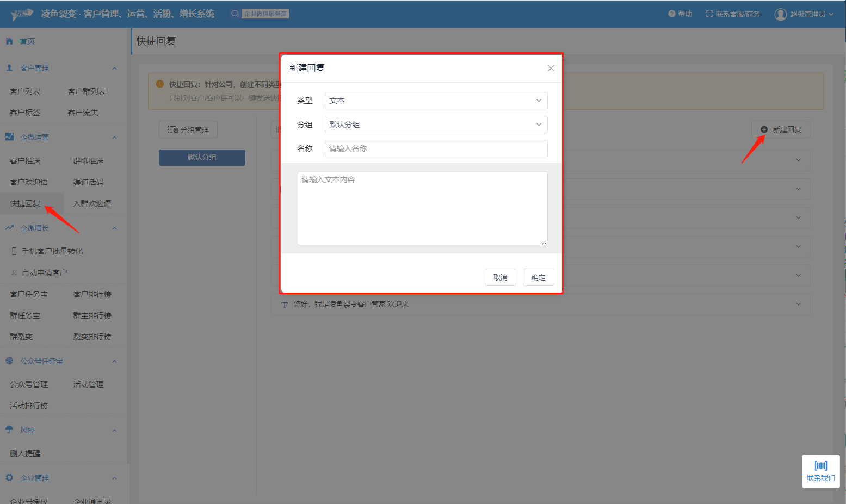846x504 pixels.
Task: Click the 联系客服/商务 fullscreen bracket icon
Action: click(709, 14)
